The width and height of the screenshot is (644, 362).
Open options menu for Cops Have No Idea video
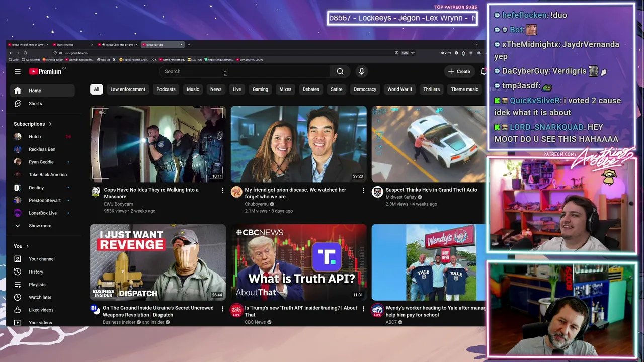click(x=222, y=191)
